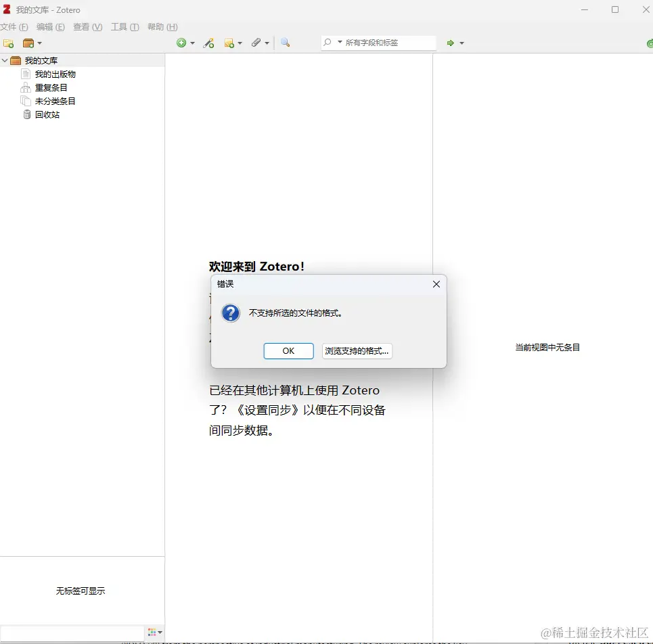Click the new note icon
Viewport: 653px width, 644px height.
pyautogui.click(x=229, y=43)
